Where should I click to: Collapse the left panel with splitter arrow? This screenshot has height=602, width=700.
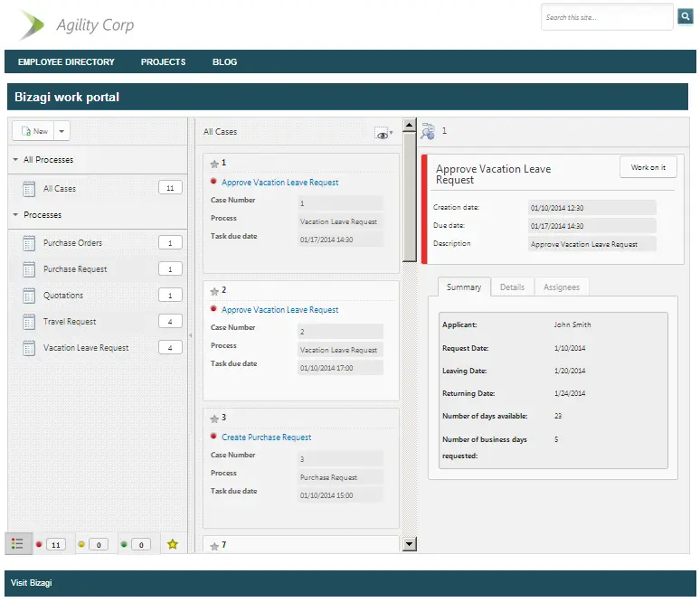(x=191, y=335)
